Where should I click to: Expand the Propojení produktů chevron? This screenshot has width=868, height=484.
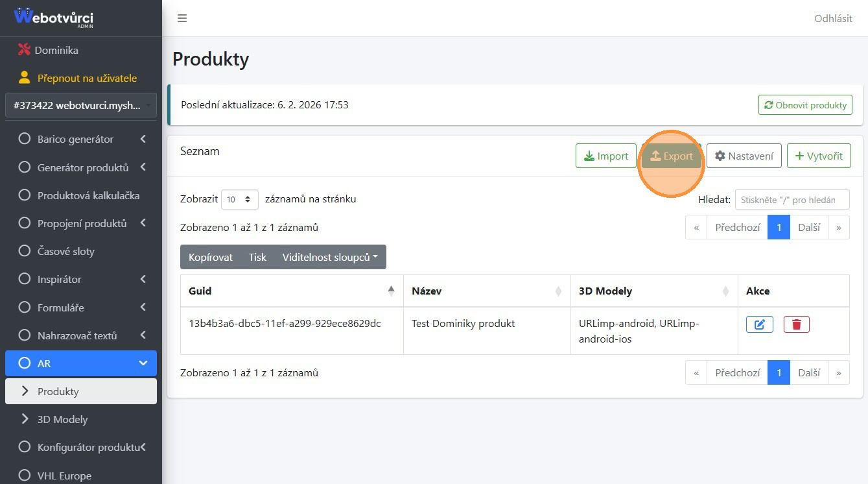(x=143, y=223)
